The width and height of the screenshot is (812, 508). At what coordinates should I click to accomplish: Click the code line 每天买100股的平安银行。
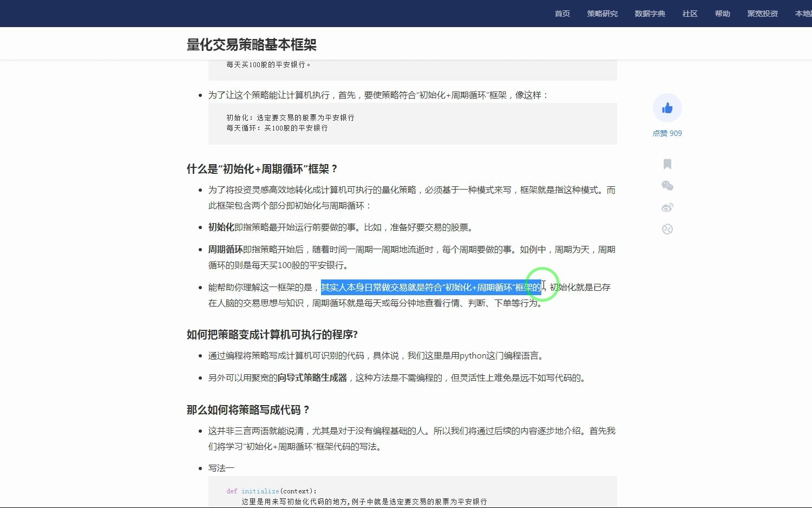[269, 64]
